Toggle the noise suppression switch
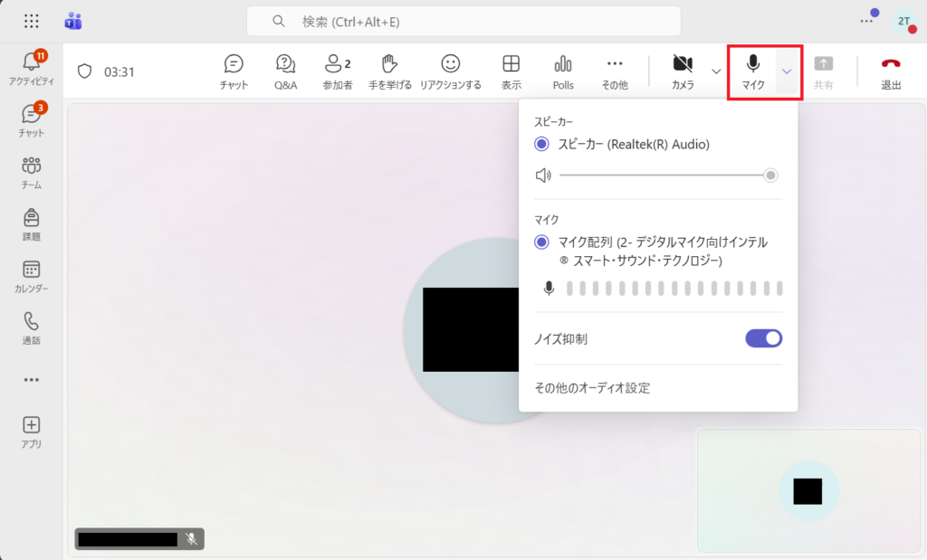This screenshot has height=560, width=927. tap(763, 338)
